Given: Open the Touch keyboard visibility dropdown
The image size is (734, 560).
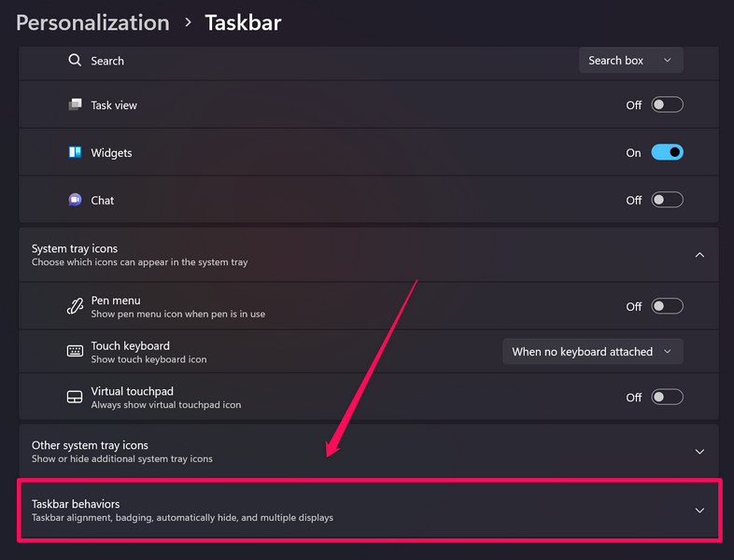Looking at the screenshot, I should pyautogui.click(x=592, y=352).
